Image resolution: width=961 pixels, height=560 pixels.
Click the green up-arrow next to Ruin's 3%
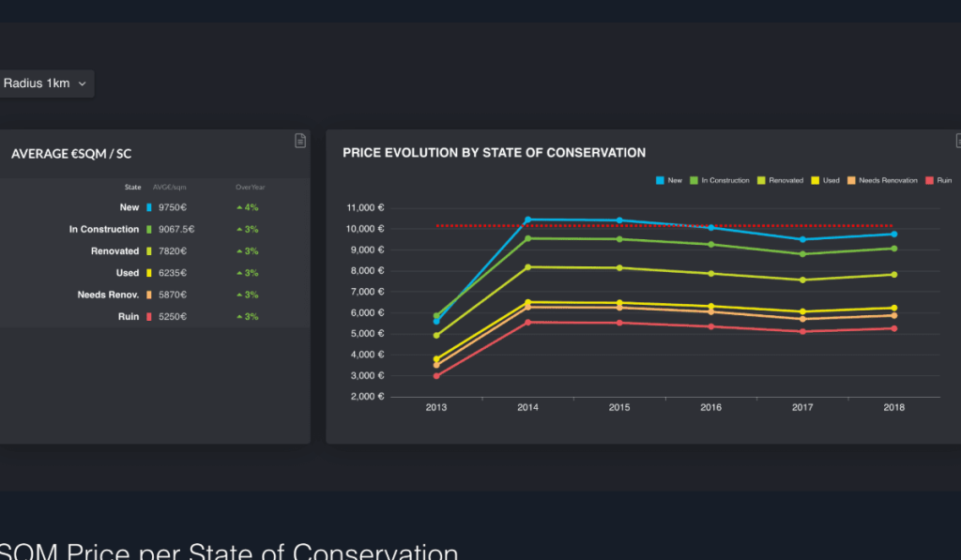click(x=238, y=316)
